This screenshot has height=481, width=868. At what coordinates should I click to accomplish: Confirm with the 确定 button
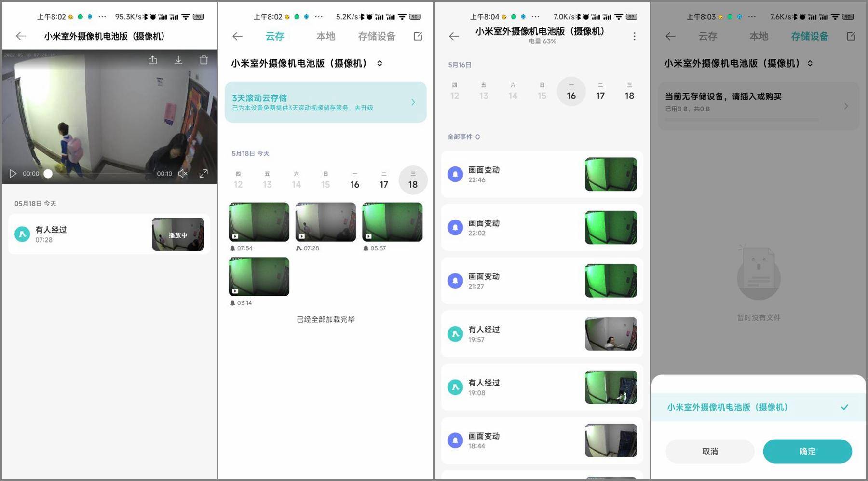(807, 452)
